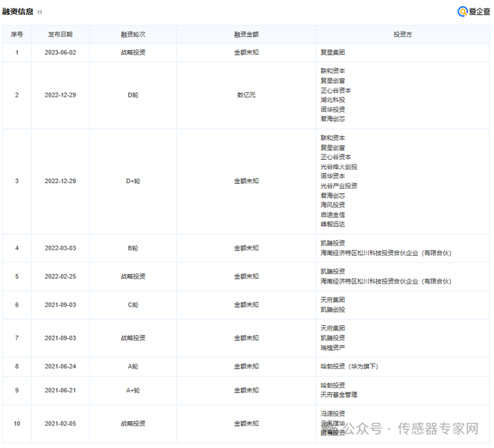Click the 序号 column header
Image resolution: width=494 pixels, height=448 pixels.
click(x=17, y=34)
